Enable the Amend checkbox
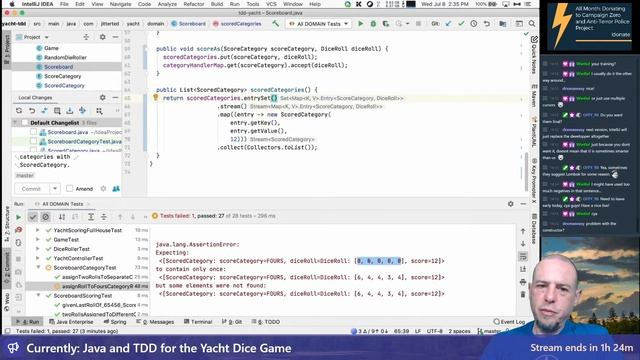Screen dimensions: 640x360 [x=69, y=189]
